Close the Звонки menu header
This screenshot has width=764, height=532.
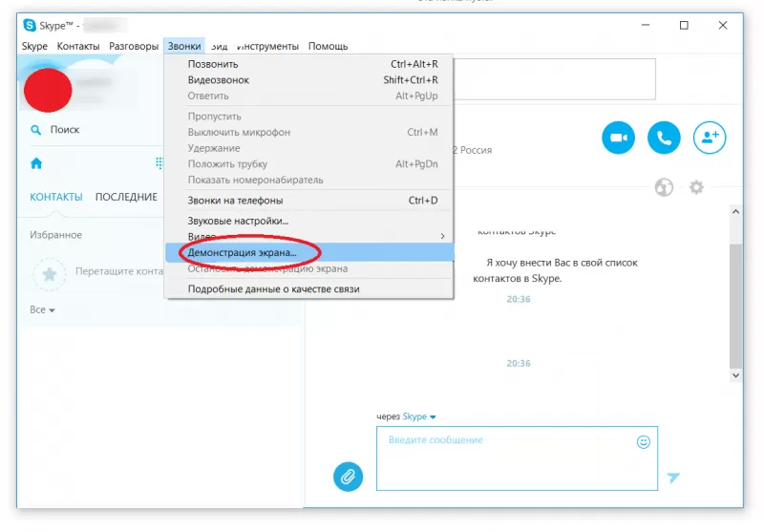(x=184, y=46)
